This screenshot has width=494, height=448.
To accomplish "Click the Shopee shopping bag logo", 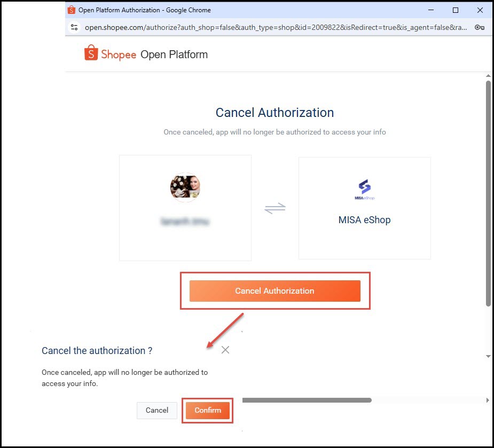I will [91, 53].
